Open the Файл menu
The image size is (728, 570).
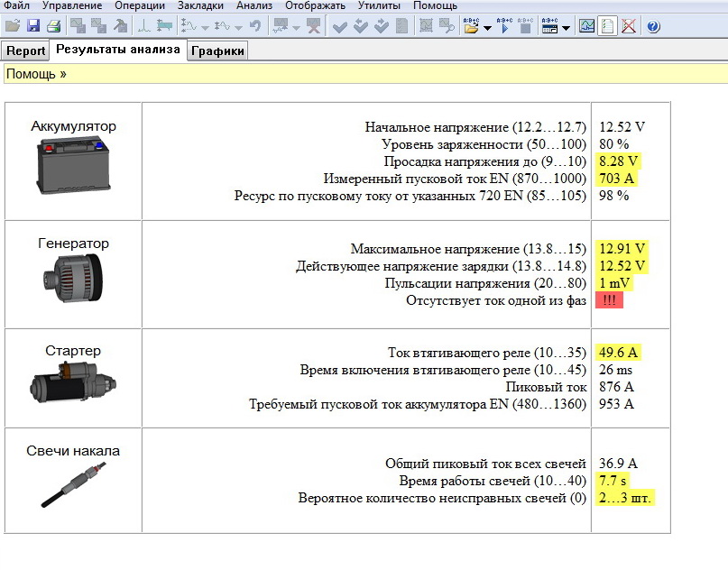[17, 6]
